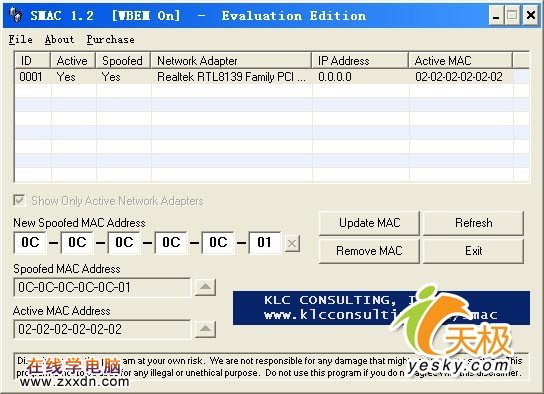Image resolution: width=544 pixels, height=394 pixels.
Task: Sort by the Spoofed column header
Action: pyautogui.click(x=123, y=61)
